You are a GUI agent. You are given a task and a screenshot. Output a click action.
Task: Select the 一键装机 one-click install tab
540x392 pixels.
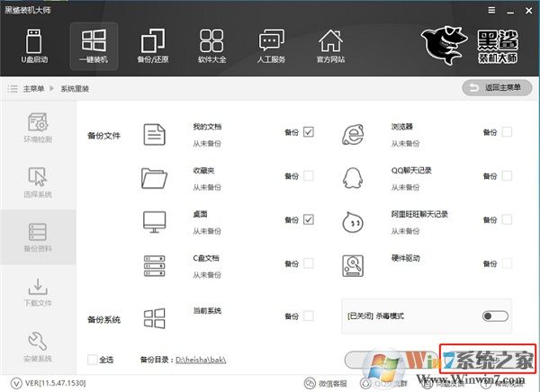94,46
